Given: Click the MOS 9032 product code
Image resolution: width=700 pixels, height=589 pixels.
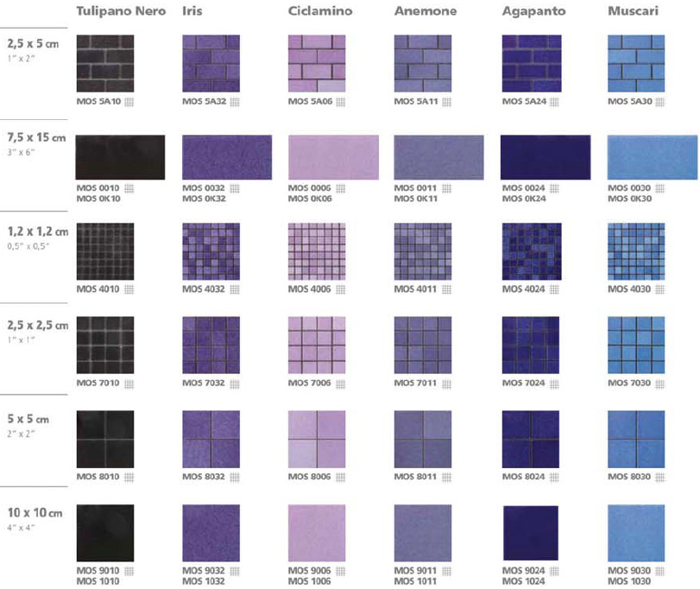Looking at the screenshot, I should click(x=204, y=571).
